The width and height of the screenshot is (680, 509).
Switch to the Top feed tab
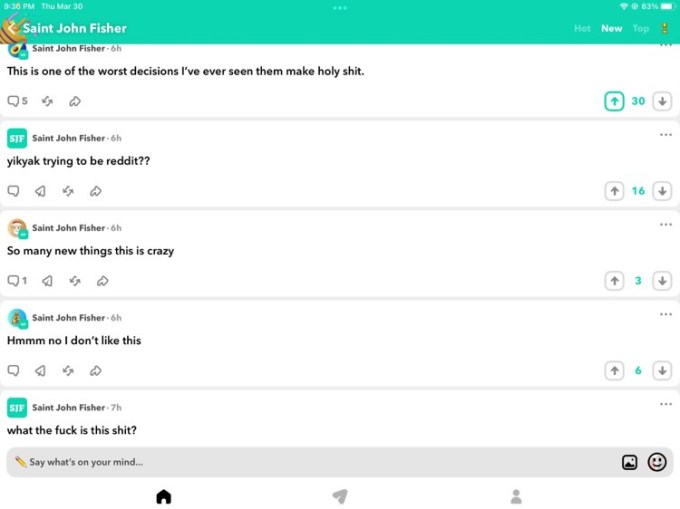641,29
